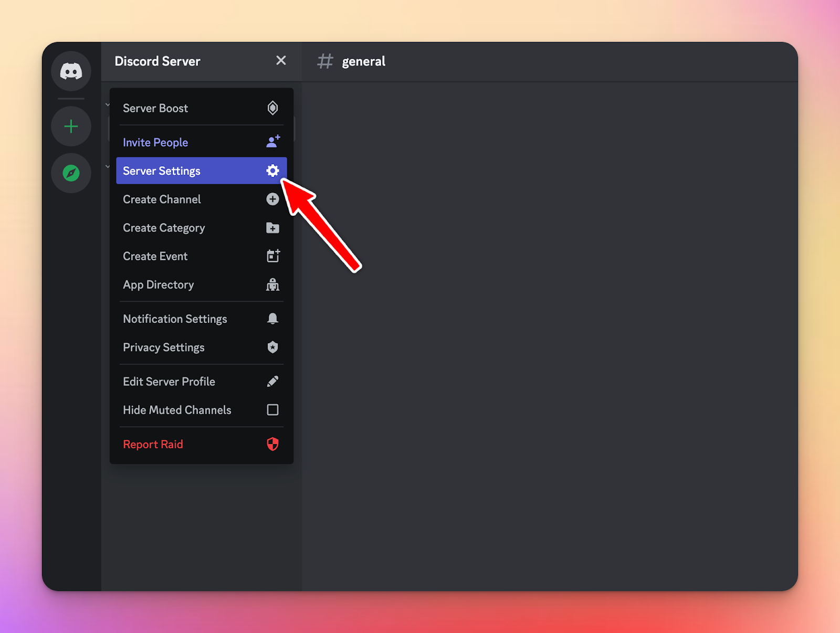Click the Create Event calendar icon
Screen dimensions: 840x633
click(x=273, y=256)
